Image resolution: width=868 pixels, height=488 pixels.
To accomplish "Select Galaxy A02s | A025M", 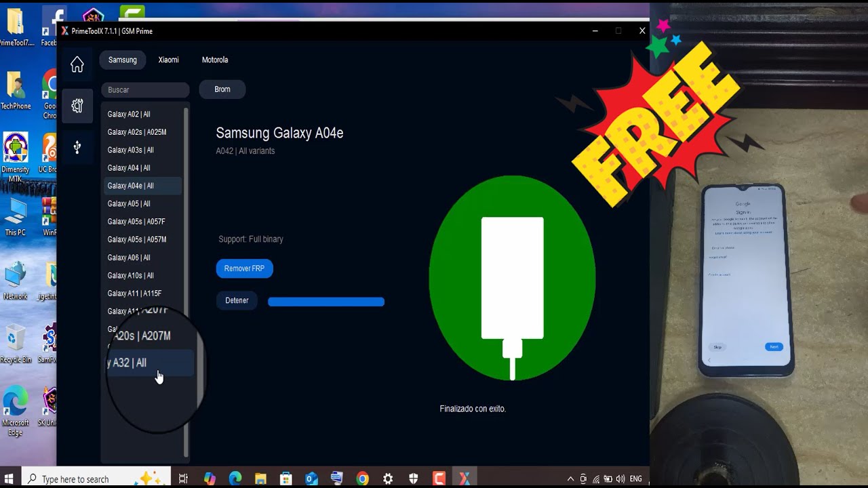I will (142, 132).
